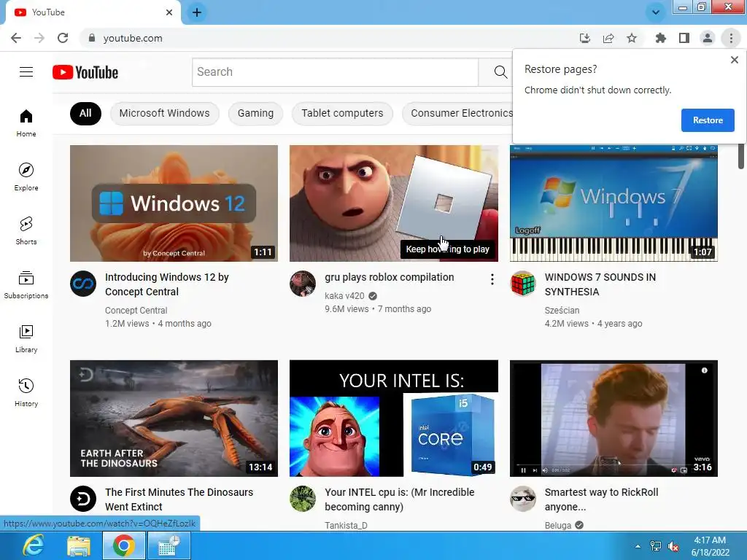Click the page vertical scrollbar
Image resolution: width=747 pixels, height=560 pixels.
coord(741,156)
